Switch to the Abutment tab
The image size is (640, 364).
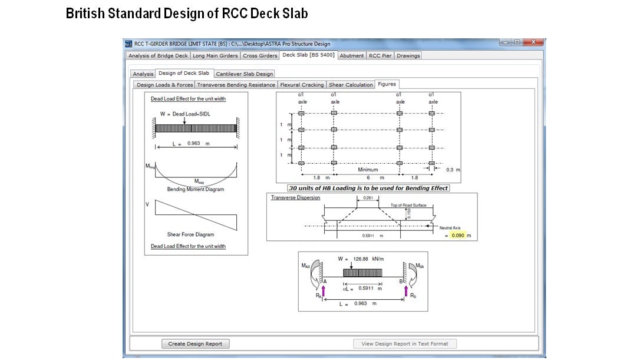point(352,55)
